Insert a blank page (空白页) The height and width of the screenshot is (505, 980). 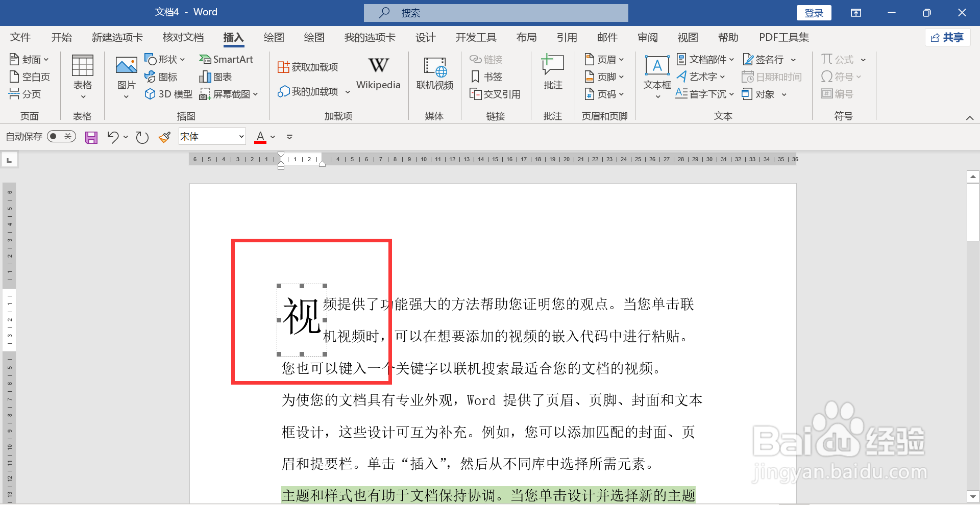(x=30, y=77)
